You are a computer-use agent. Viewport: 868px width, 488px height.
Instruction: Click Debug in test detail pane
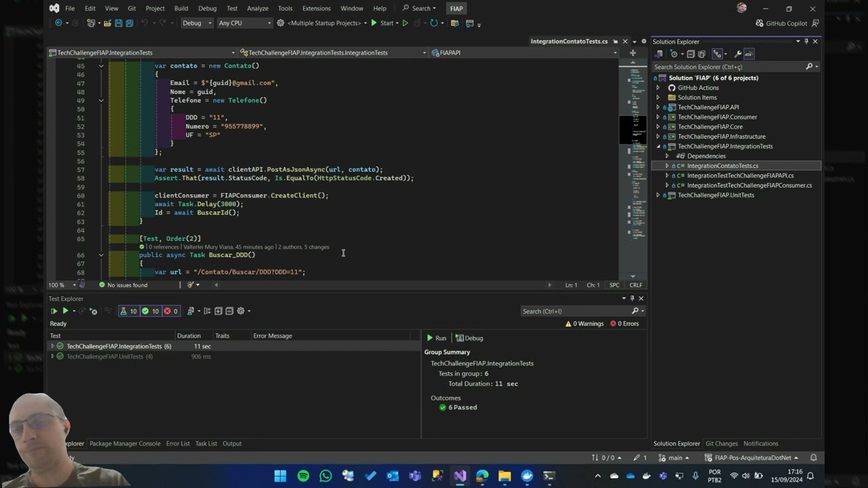(469, 338)
